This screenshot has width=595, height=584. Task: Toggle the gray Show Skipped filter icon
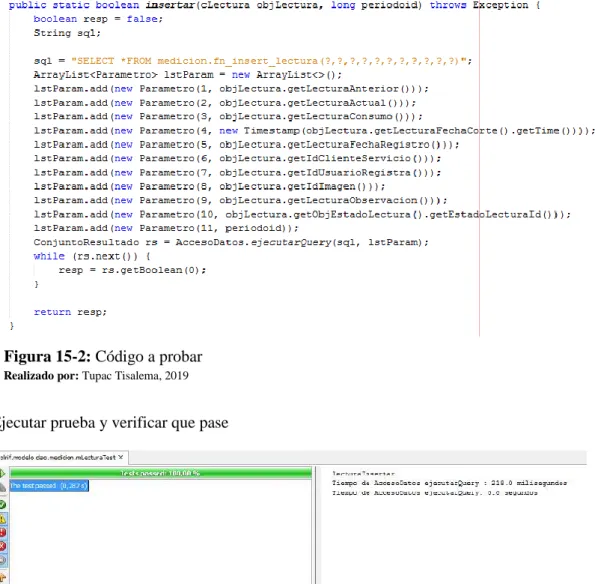click(2, 560)
